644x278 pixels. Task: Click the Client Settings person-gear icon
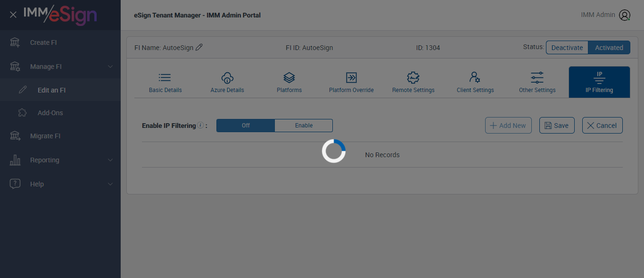click(475, 77)
